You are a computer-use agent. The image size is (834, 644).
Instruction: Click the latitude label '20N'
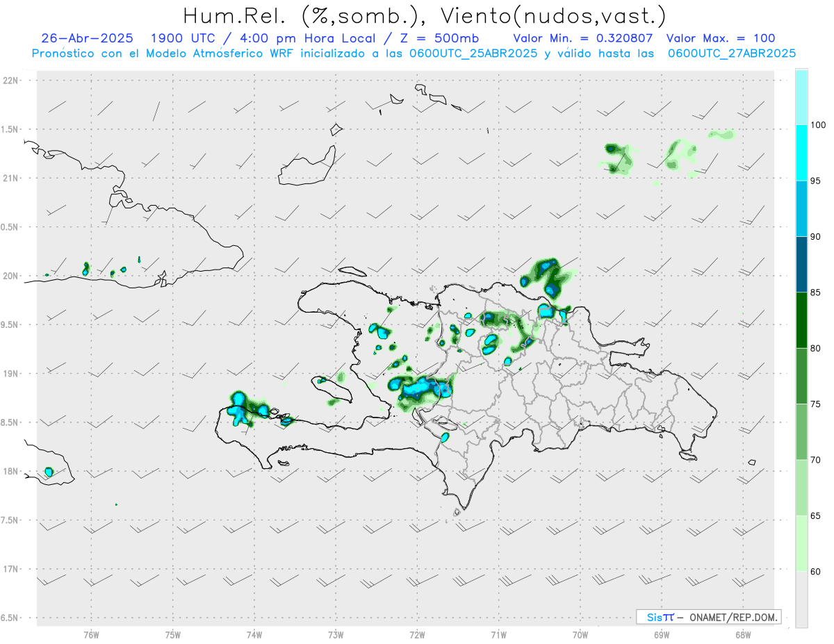(x=10, y=276)
